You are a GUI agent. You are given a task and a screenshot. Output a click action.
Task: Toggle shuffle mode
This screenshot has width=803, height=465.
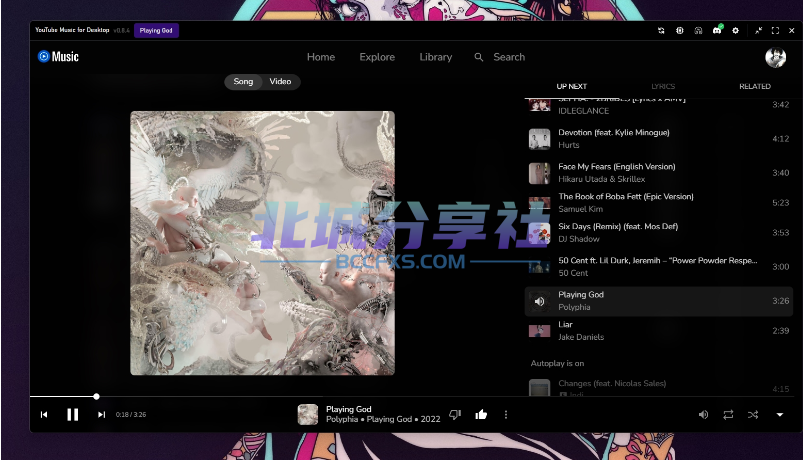pos(753,415)
